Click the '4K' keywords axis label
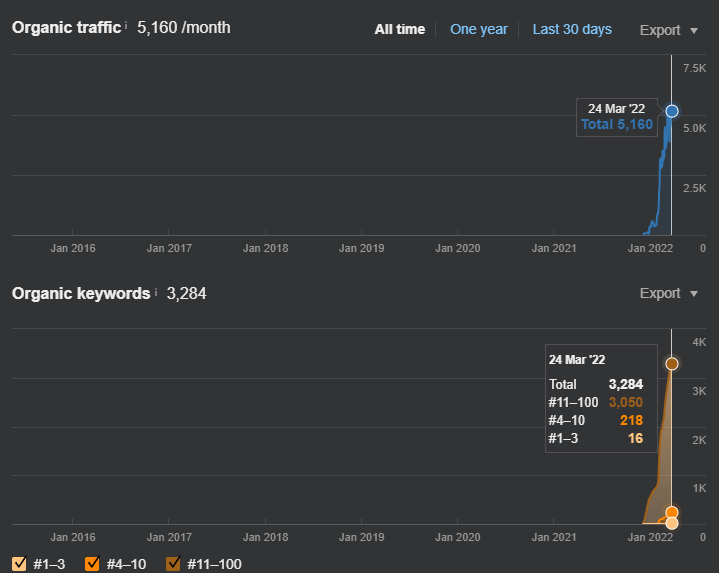The width and height of the screenshot is (719, 573). (699, 342)
